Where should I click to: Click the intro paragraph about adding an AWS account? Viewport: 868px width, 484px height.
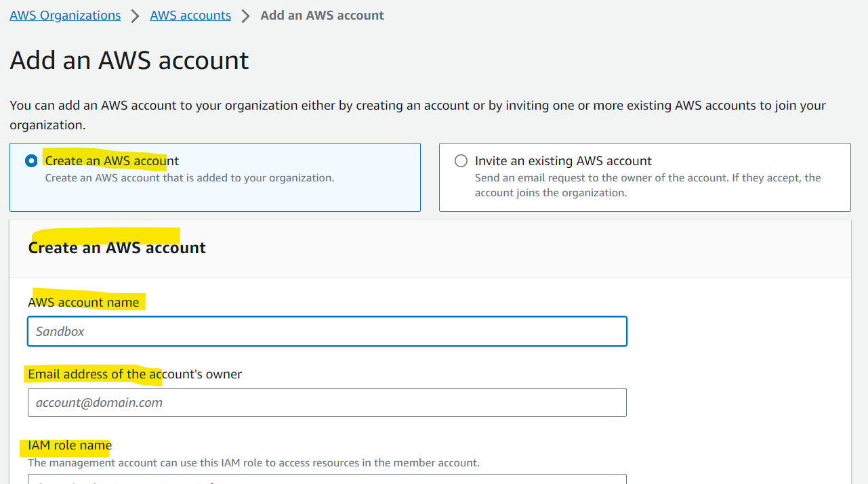click(418, 115)
